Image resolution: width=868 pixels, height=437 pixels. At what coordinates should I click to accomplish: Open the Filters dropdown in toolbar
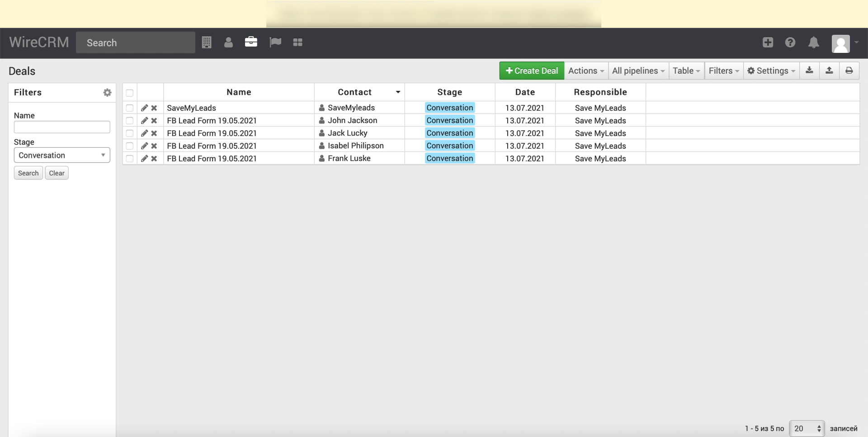tap(724, 70)
